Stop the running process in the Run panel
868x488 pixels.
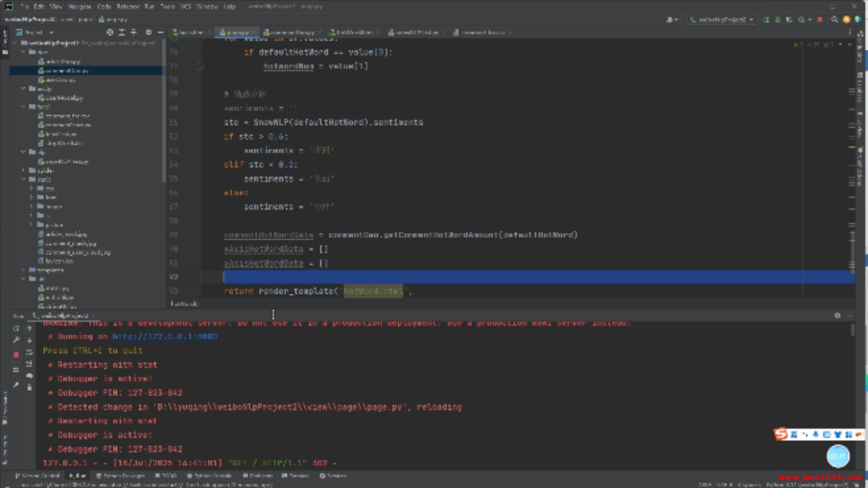coord(16,355)
